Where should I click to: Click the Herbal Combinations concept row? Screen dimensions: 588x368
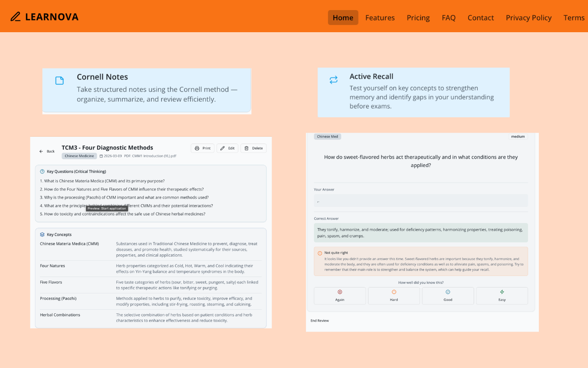coord(151,318)
